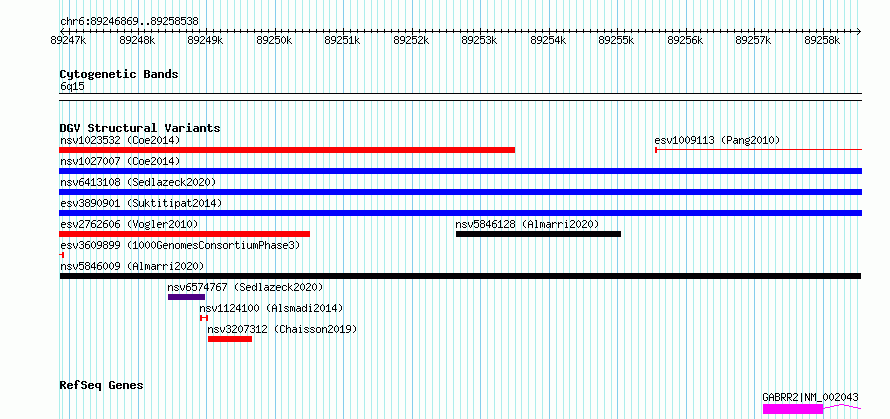The height and width of the screenshot is (419, 890).
Task: Select the esv1009113 (Pang2010) label
Action: (717, 140)
